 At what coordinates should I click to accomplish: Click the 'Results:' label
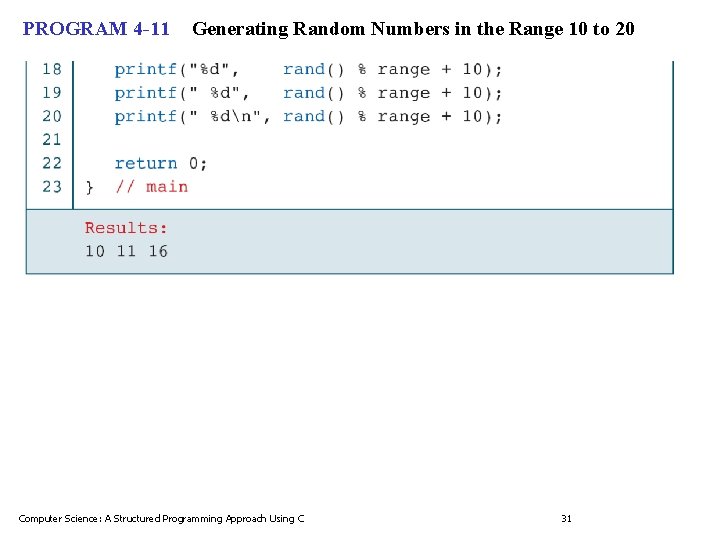[126, 228]
